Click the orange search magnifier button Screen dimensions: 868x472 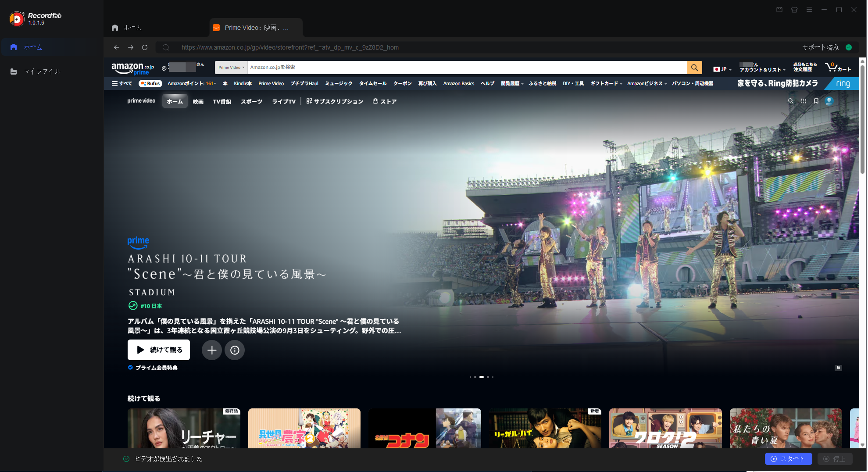[x=694, y=68]
